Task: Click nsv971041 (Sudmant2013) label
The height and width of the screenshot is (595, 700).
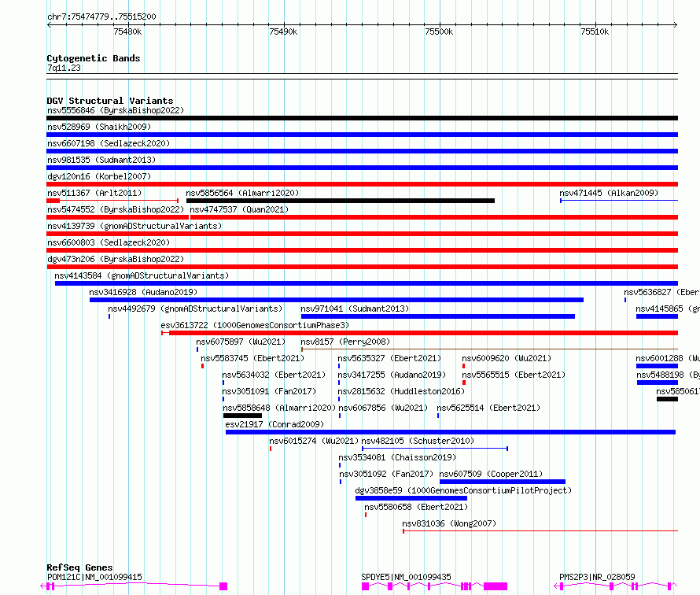Action: tap(355, 309)
